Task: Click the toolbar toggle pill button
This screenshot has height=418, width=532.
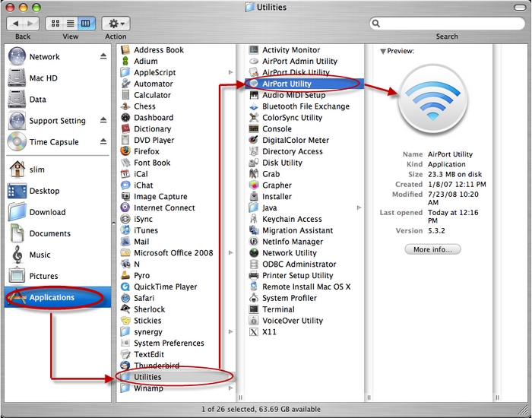Action: tap(519, 7)
